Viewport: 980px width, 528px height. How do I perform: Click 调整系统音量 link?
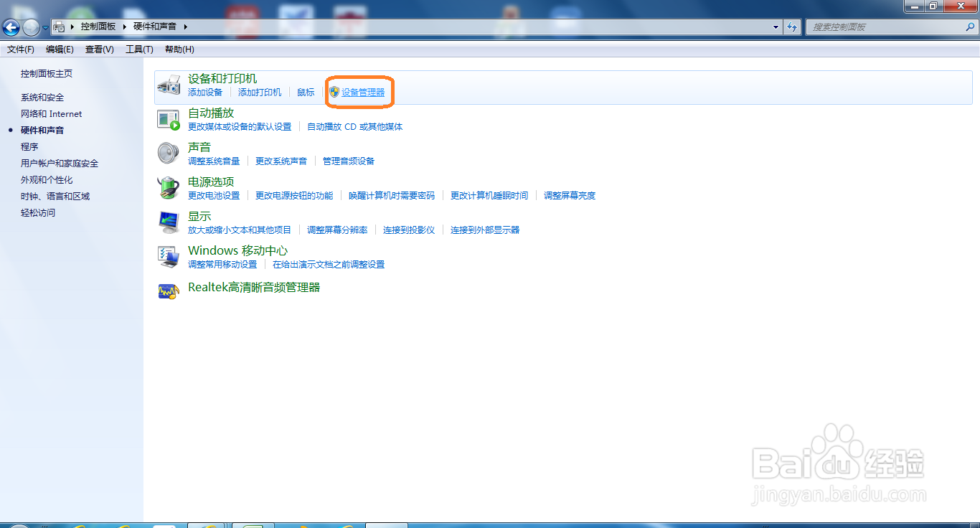[x=214, y=161]
